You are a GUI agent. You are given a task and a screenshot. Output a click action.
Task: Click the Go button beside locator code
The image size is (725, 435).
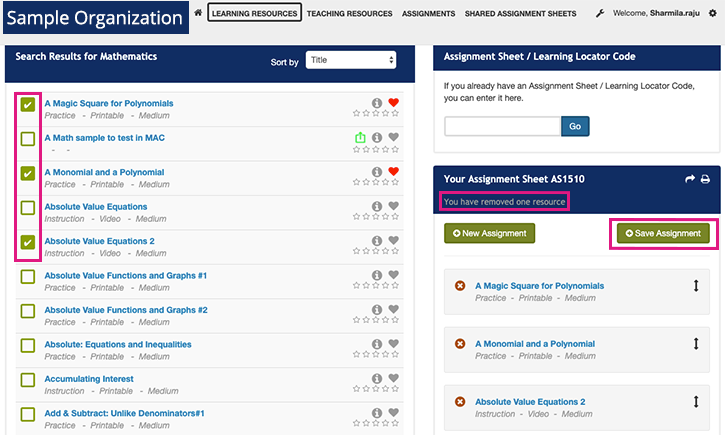(575, 127)
